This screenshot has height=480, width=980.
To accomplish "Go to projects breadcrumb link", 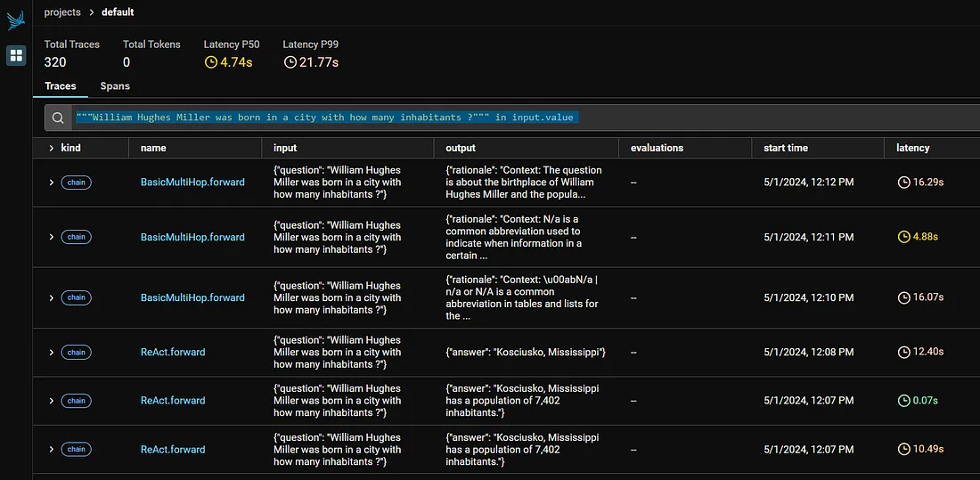I will coord(62,12).
